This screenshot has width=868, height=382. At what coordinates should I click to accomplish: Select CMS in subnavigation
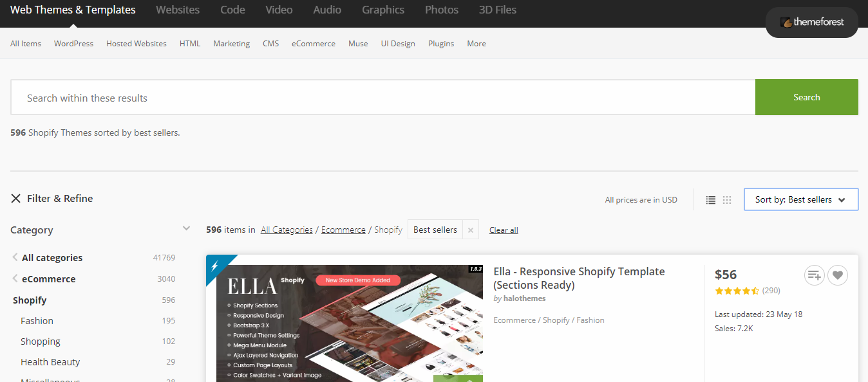point(270,44)
